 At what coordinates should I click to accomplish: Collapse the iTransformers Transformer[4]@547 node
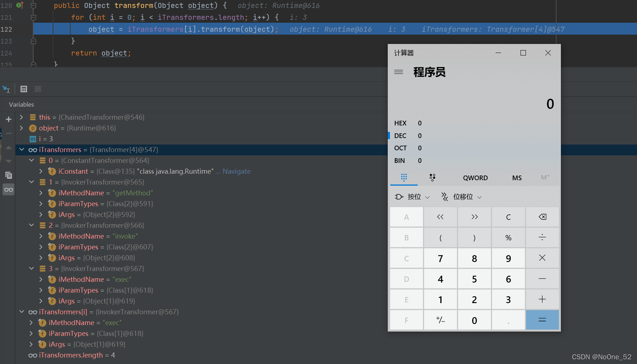pos(21,150)
